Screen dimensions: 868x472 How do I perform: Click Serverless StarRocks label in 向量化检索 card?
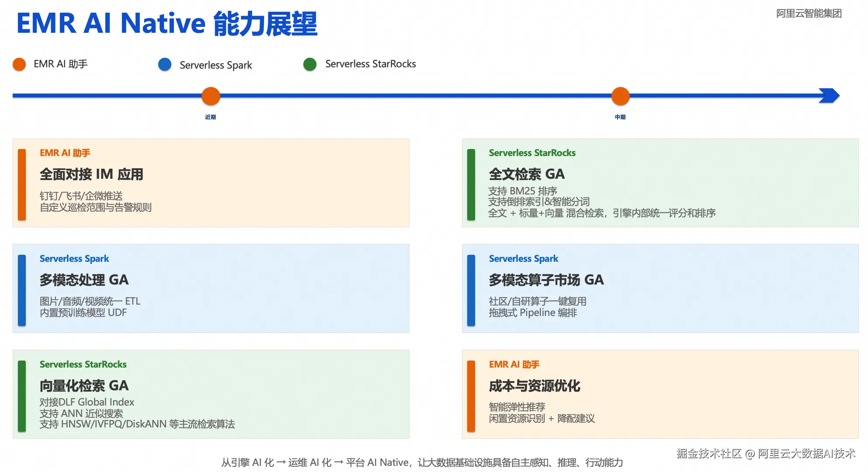83,364
